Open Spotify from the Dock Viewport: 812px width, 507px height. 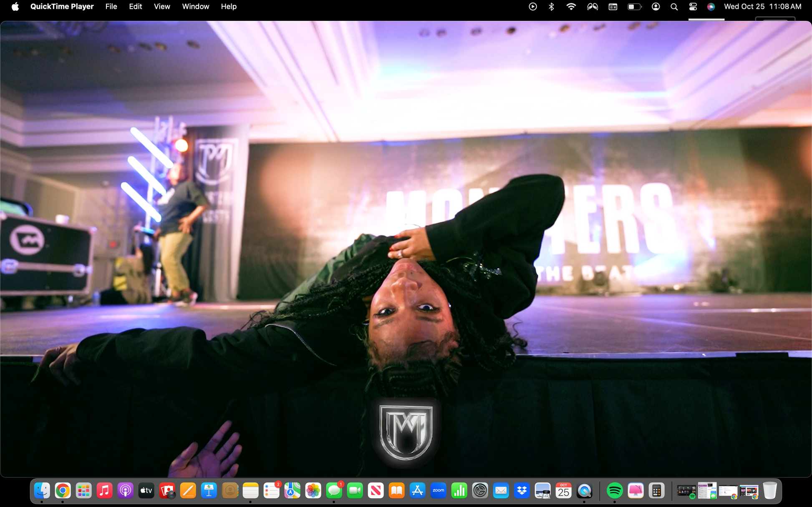pos(614,491)
